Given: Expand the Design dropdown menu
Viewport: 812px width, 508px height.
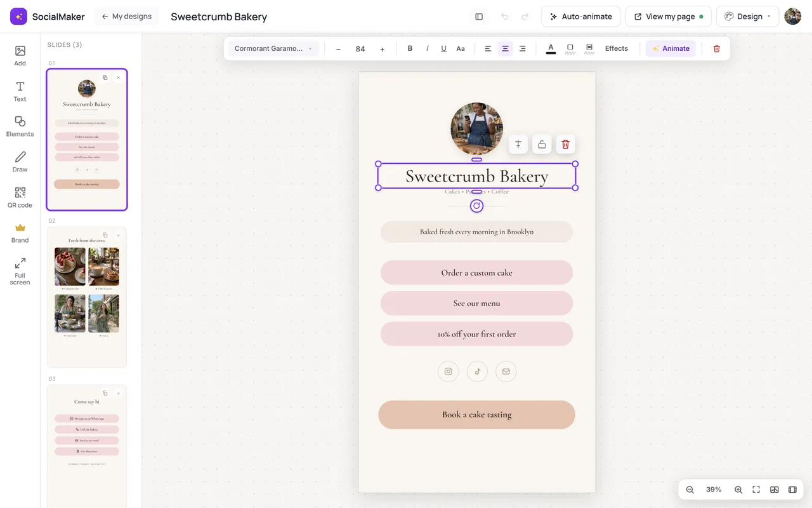Looking at the screenshot, I should 747,17.
